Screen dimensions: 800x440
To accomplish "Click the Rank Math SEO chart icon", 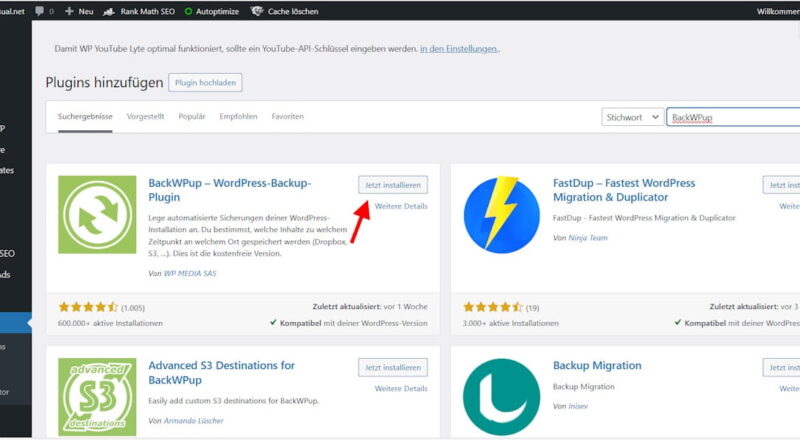I will coord(109,11).
